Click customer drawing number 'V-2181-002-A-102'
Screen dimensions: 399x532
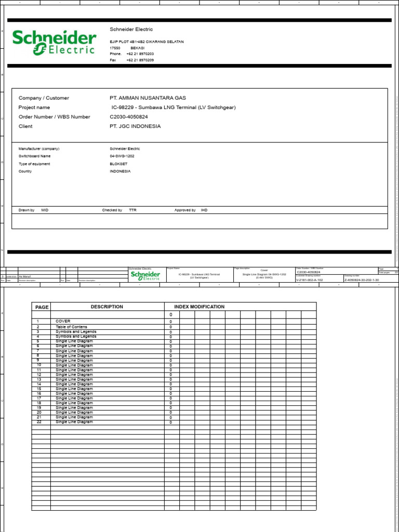309,280
